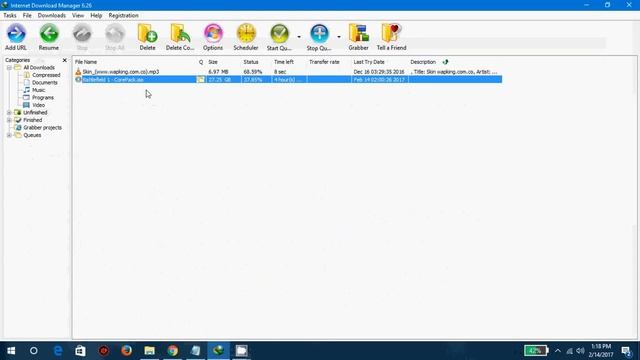640x360 pixels.
Task: Collapse the All Downloads tree node
Action: (9, 68)
